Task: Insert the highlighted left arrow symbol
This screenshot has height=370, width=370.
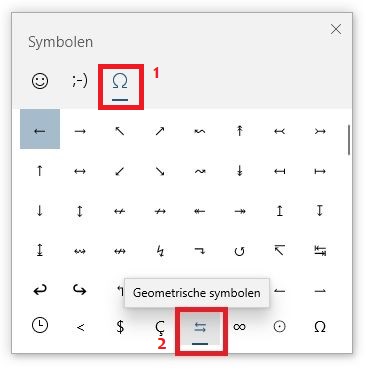Action: point(40,129)
